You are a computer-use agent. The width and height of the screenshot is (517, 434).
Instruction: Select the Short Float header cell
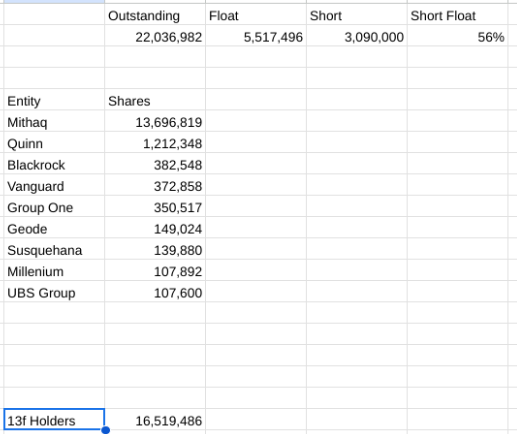pyautogui.click(x=457, y=15)
